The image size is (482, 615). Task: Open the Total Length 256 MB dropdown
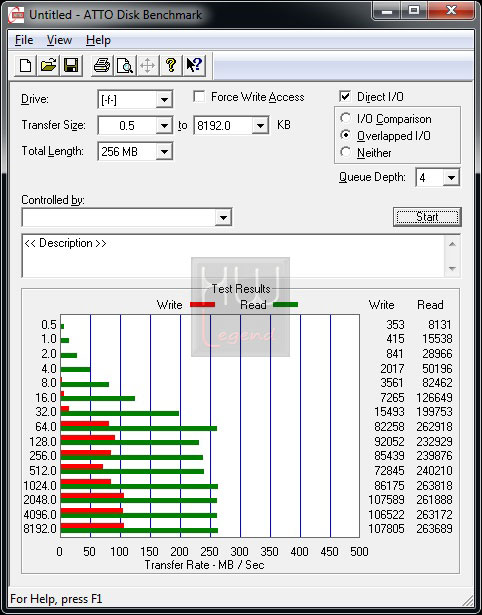click(x=164, y=152)
